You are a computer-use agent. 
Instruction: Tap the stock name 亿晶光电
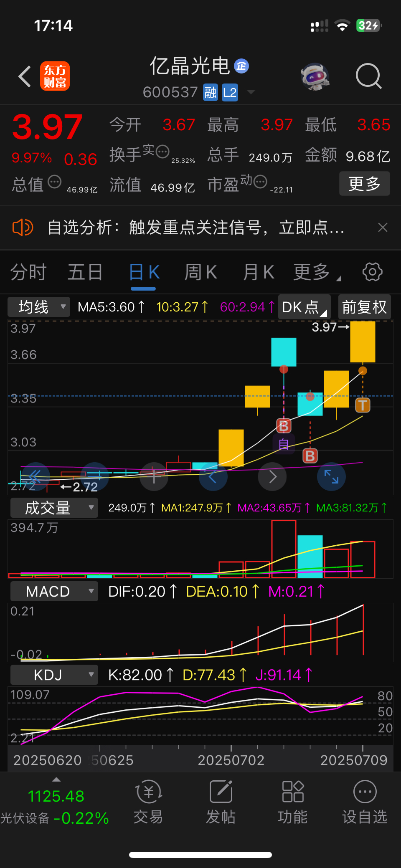pyautogui.click(x=190, y=66)
